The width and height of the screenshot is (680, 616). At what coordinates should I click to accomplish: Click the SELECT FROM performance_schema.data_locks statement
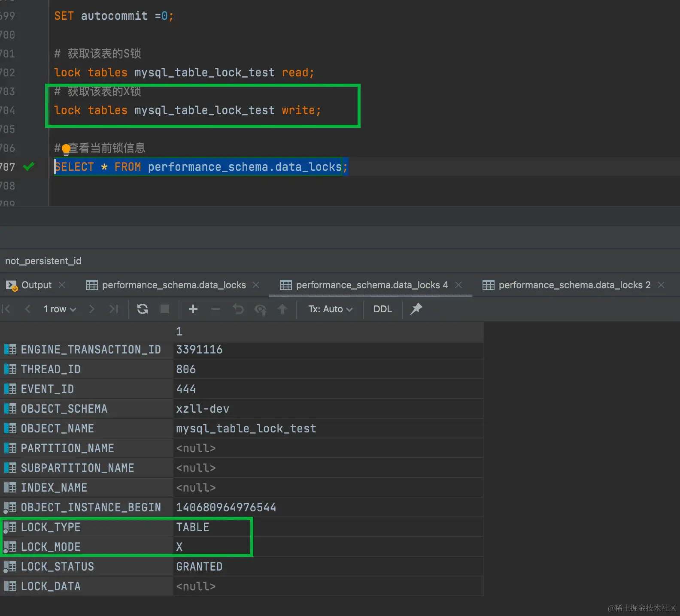coord(201,167)
